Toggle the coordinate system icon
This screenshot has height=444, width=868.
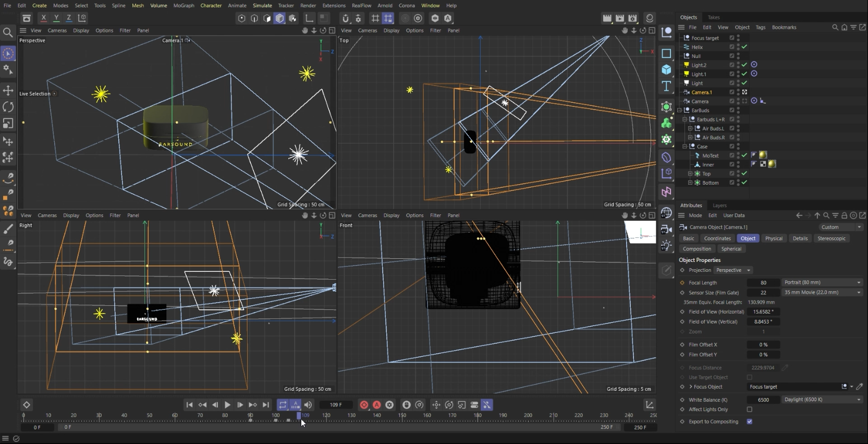coord(82,18)
